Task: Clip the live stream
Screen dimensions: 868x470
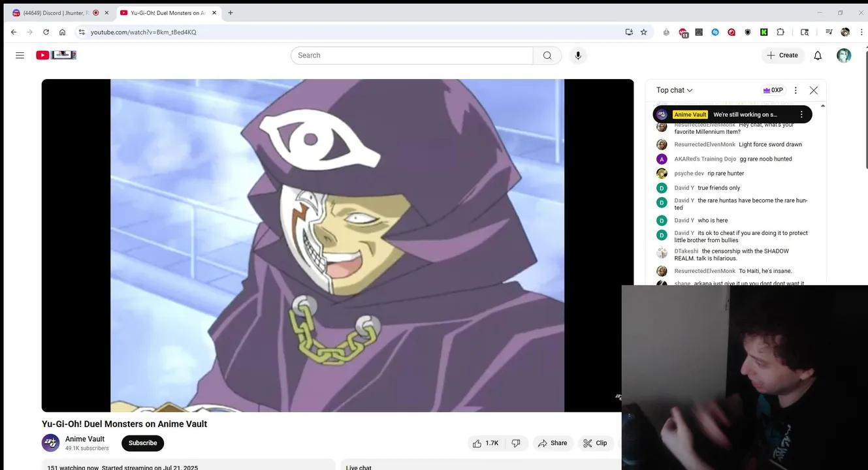Action: click(595, 443)
